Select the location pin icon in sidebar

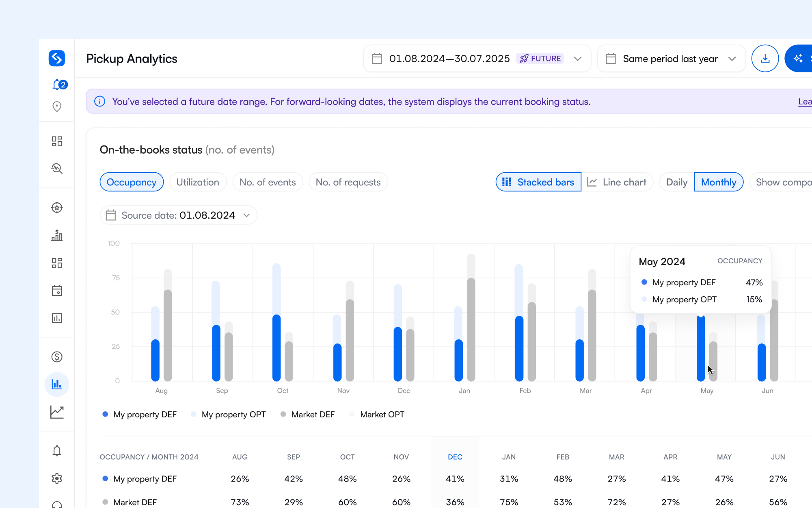click(57, 106)
